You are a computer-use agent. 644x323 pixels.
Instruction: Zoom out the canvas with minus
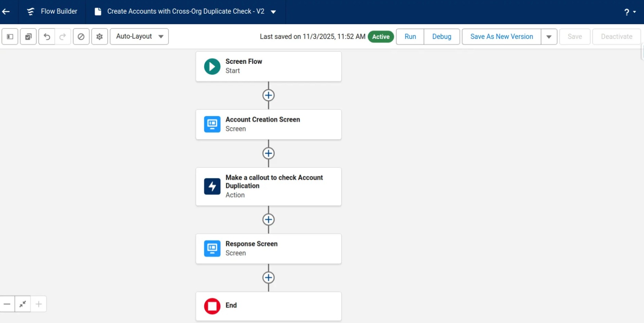pos(7,304)
